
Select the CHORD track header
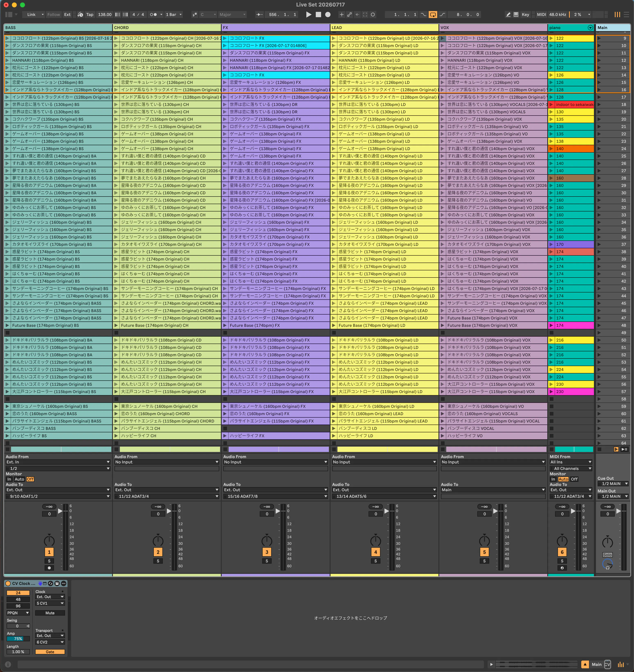point(167,28)
